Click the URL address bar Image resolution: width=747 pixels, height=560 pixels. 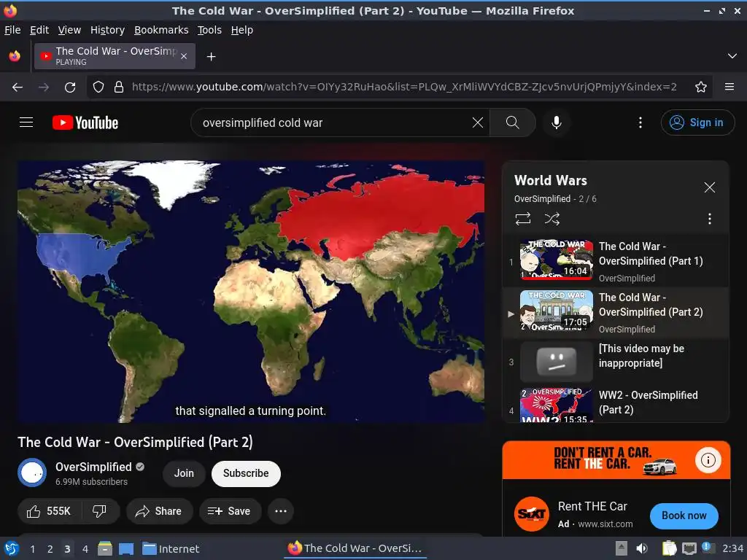click(x=404, y=87)
